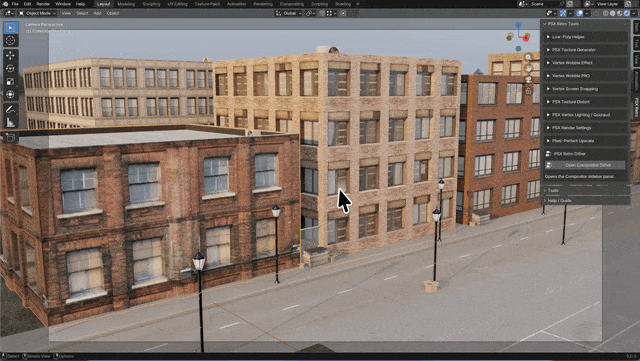Toggle X-ray mode

(x=596, y=13)
